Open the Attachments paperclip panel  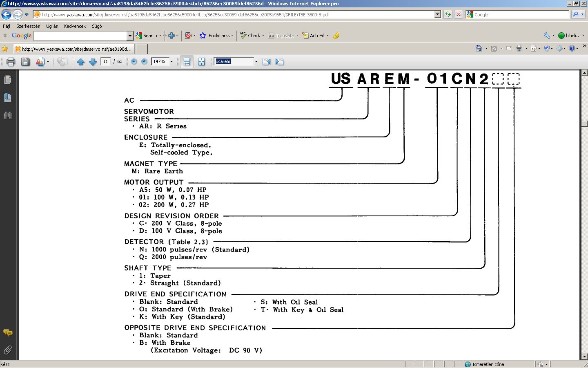(x=7, y=350)
